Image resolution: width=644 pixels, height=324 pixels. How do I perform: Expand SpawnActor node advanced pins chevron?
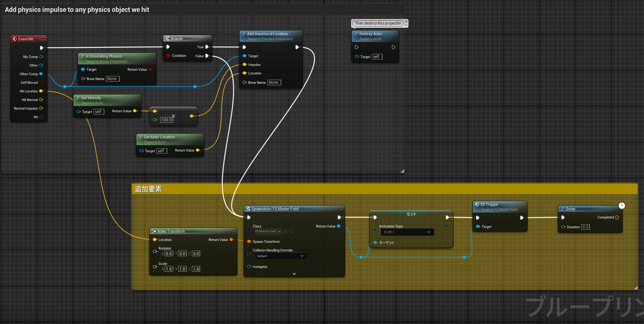click(294, 274)
